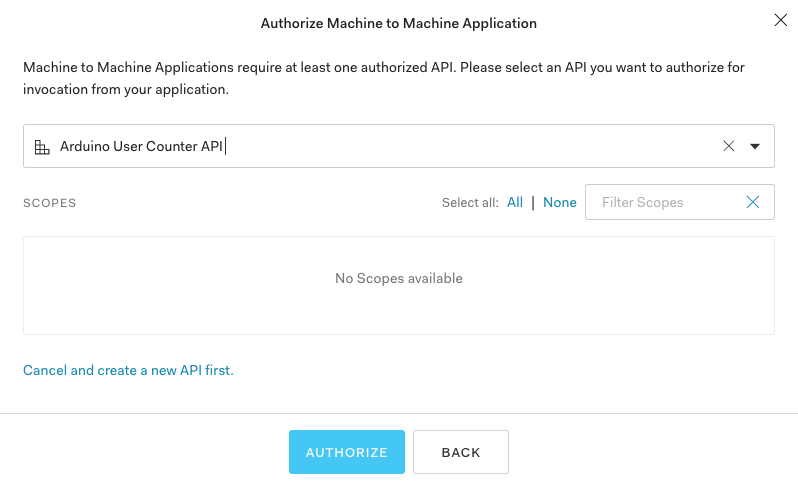Viewport: 798px width, 487px height.
Task: Go back with the Back button
Action: [461, 452]
